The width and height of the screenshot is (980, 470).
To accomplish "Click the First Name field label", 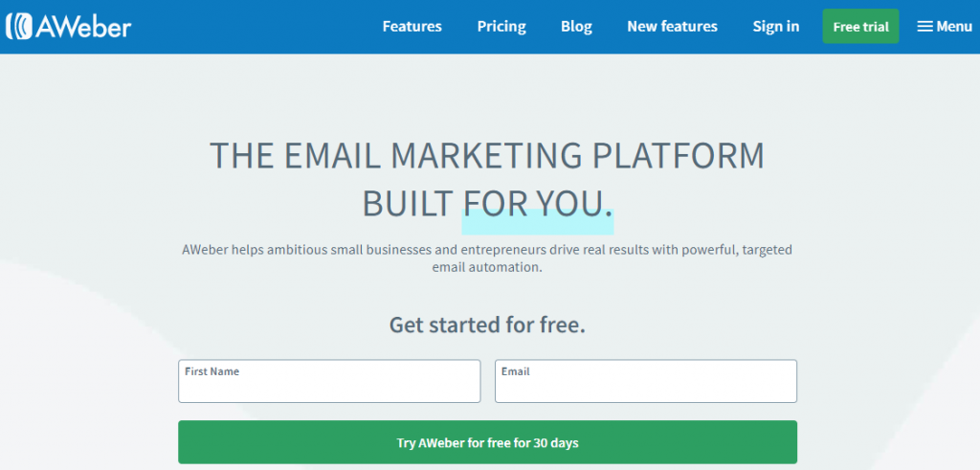I will coord(212,371).
